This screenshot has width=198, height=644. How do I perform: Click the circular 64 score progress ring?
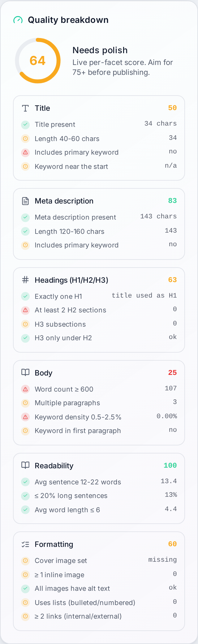point(38,61)
